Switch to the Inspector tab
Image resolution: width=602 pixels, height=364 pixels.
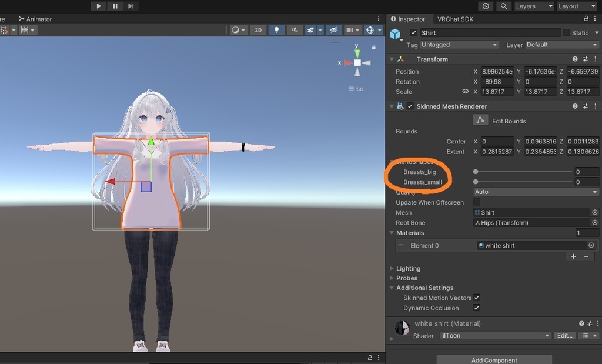tap(408, 19)
